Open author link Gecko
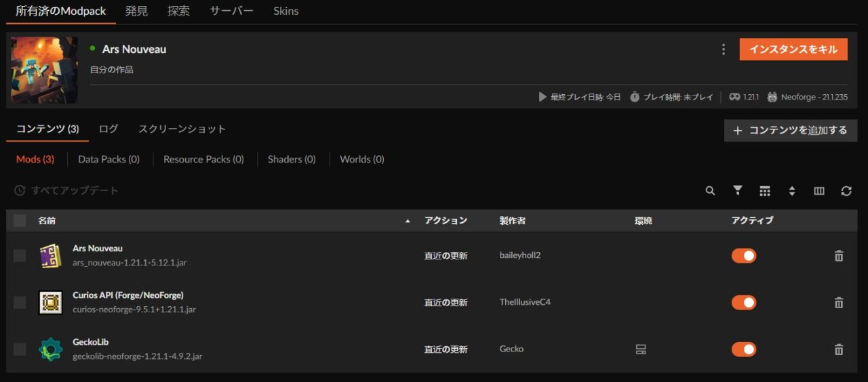Image resolution: width=868 pixels, height=382 pixels. (x=511, y=349)
